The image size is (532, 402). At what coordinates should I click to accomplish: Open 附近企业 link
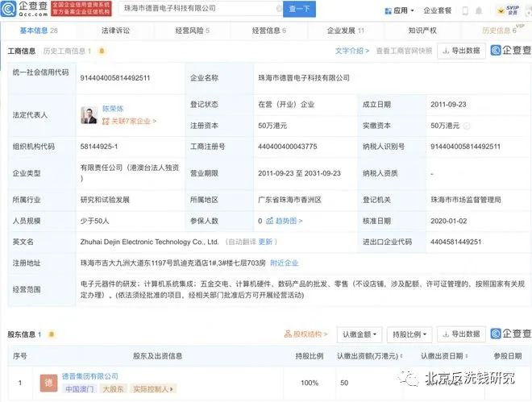[x=284, y=263]
